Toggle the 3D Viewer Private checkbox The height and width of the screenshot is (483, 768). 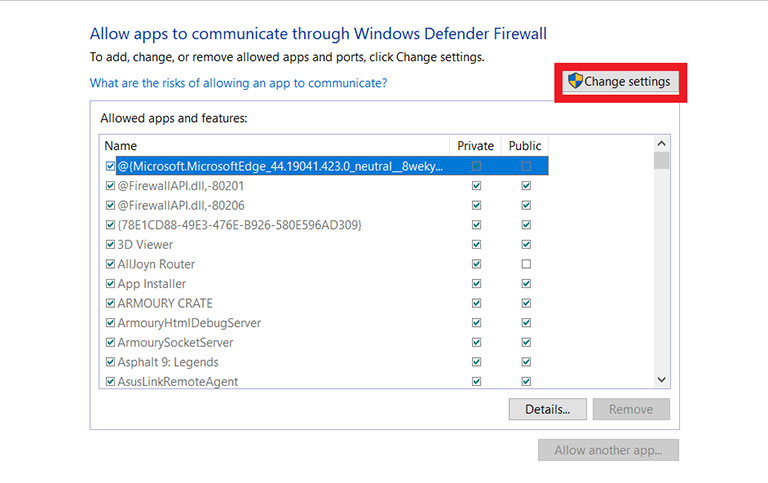(476, 244)
